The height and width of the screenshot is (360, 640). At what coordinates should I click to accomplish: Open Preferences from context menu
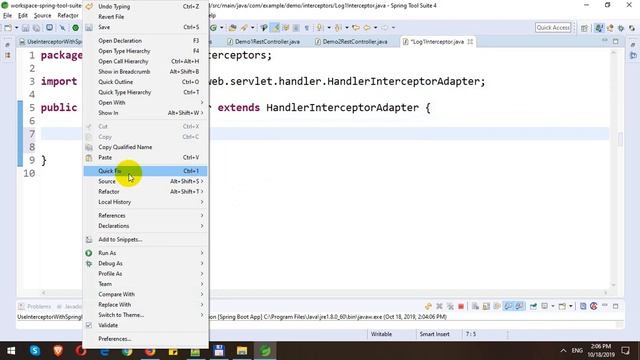click(x=145, y=339)
